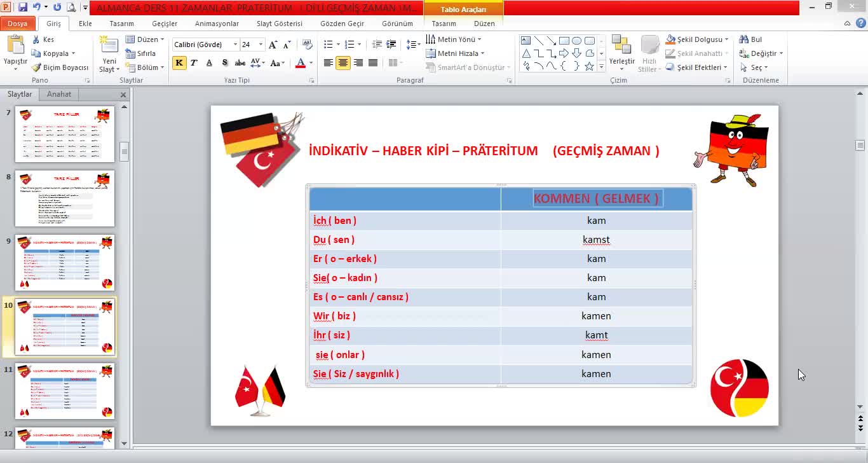Open font color A dropdown arrow
Viewport: 868px width, 463px height.
coord(311,63)
